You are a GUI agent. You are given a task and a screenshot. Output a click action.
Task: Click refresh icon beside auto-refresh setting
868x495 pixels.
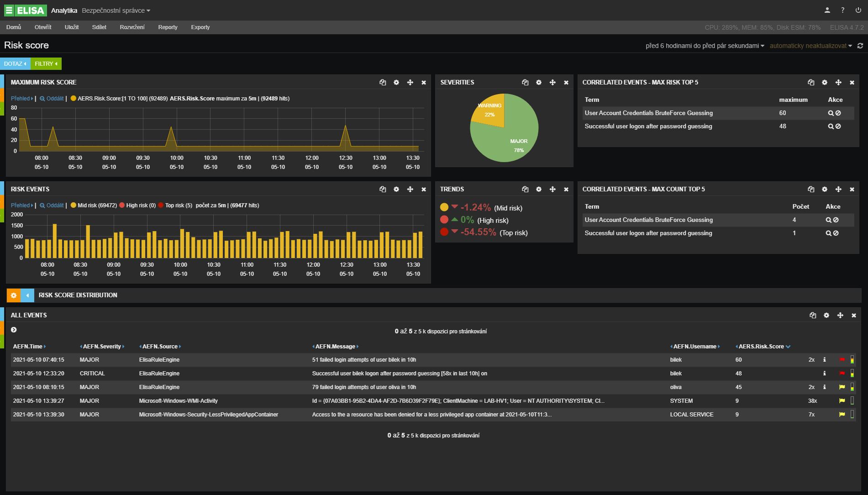860,46
